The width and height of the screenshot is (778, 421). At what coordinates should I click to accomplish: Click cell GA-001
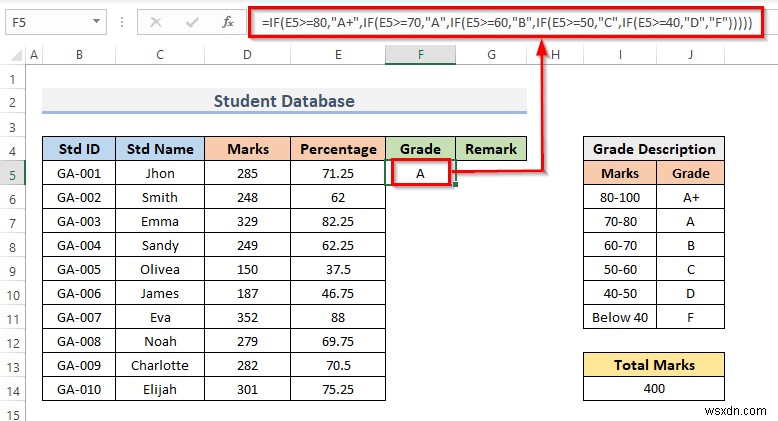pos(79,173)
